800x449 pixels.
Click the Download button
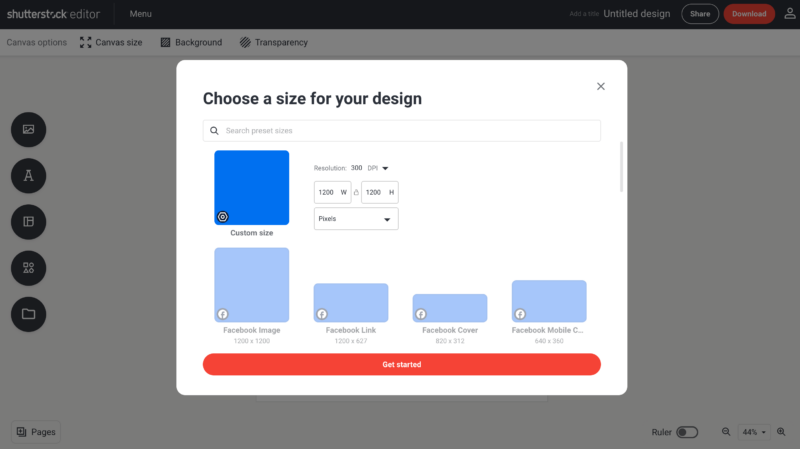[x=749, y=14]
